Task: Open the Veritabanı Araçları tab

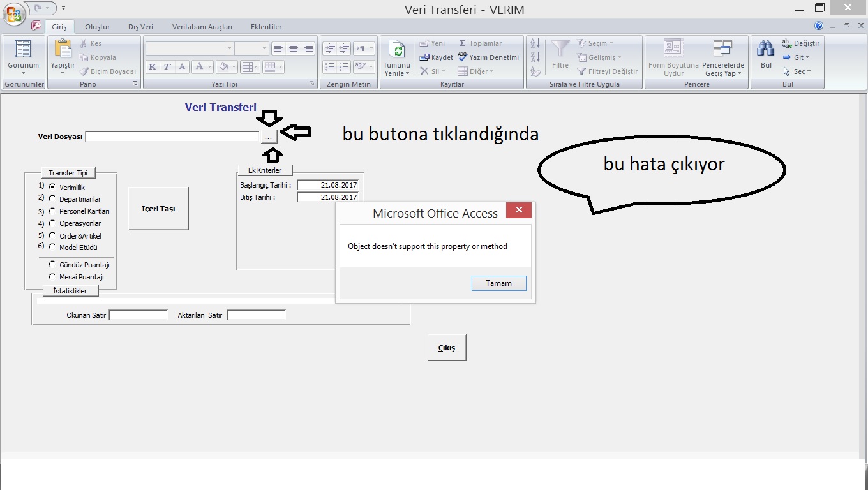Action: click(202, 27)
